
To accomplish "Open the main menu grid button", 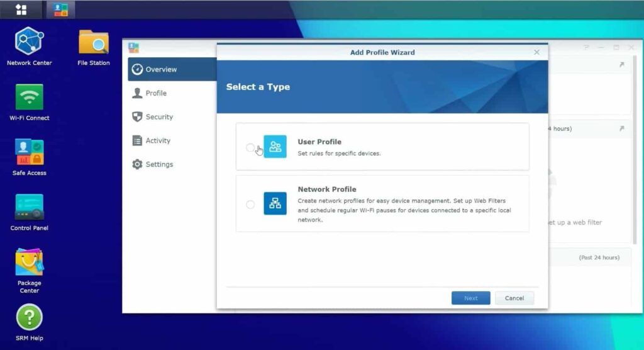I will (x=21, y=9).
